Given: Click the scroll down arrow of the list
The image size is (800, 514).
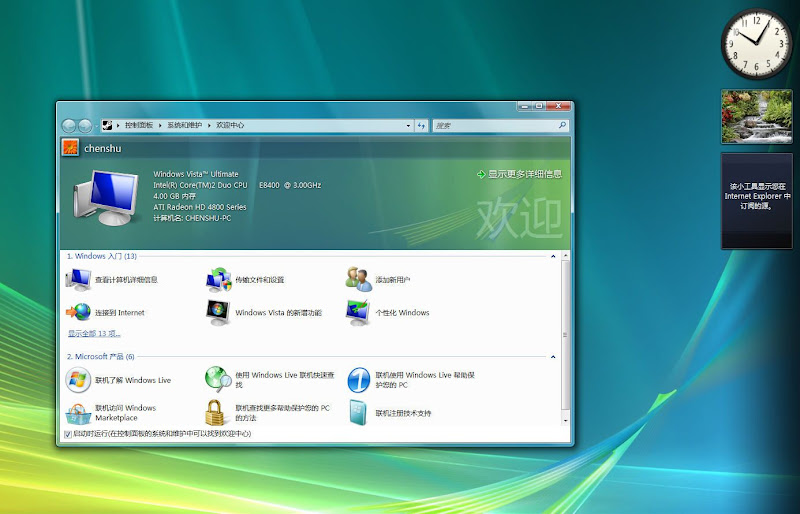Looking at the screenshot, I should click(x=565, y=421).
